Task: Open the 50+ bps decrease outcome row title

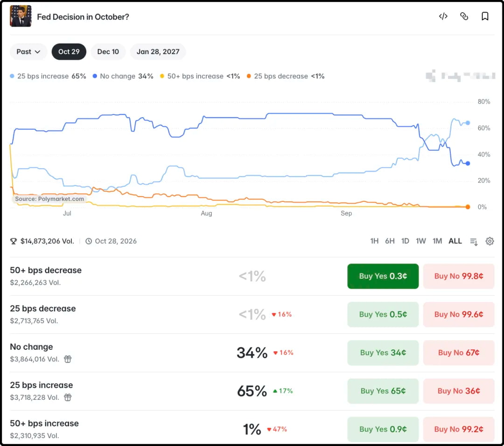Action: point(46,270)
